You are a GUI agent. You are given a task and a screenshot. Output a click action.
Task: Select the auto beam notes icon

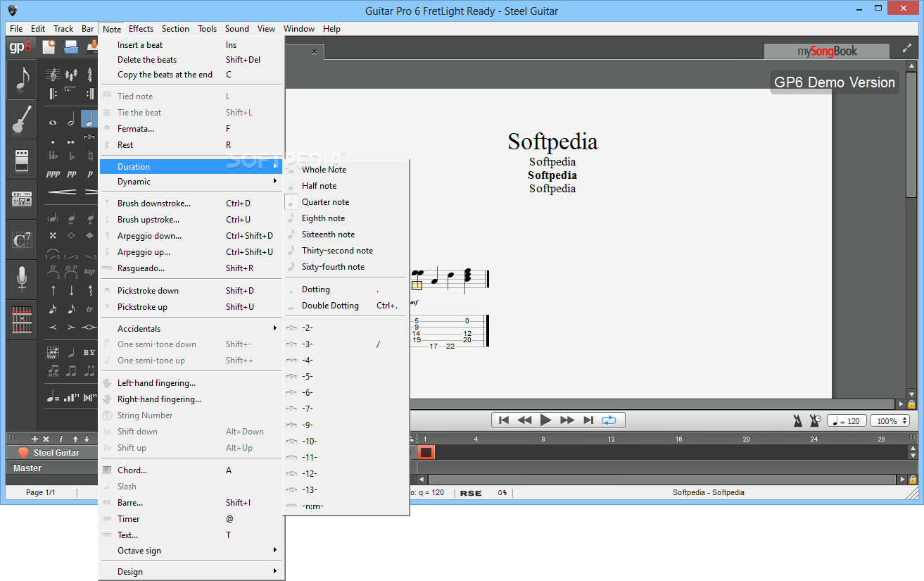point(53,370)
